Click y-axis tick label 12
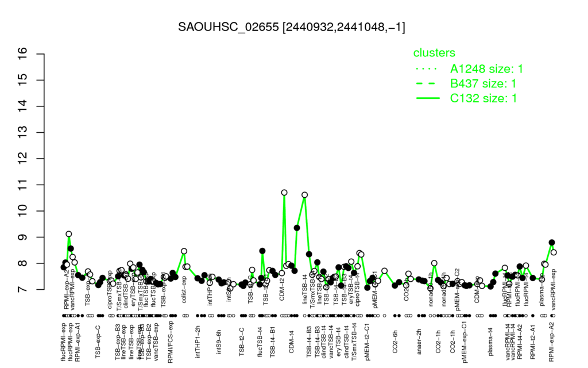Screen dimensions: 588x368 point(22,159)
